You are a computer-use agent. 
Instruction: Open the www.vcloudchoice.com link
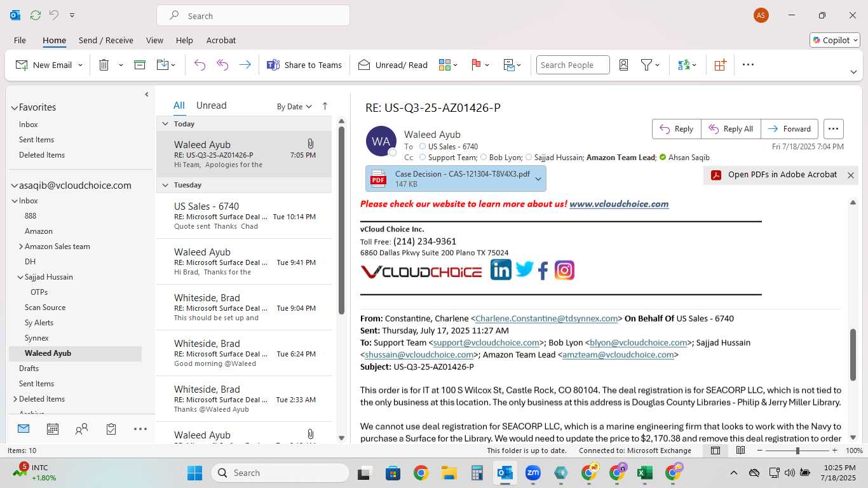tap(619, 204)
